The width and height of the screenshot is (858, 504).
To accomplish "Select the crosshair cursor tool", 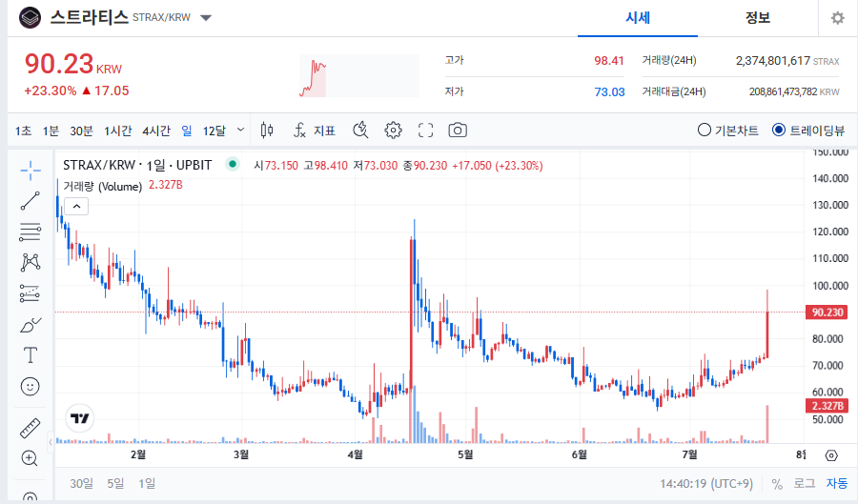I will tap(31, 171).
